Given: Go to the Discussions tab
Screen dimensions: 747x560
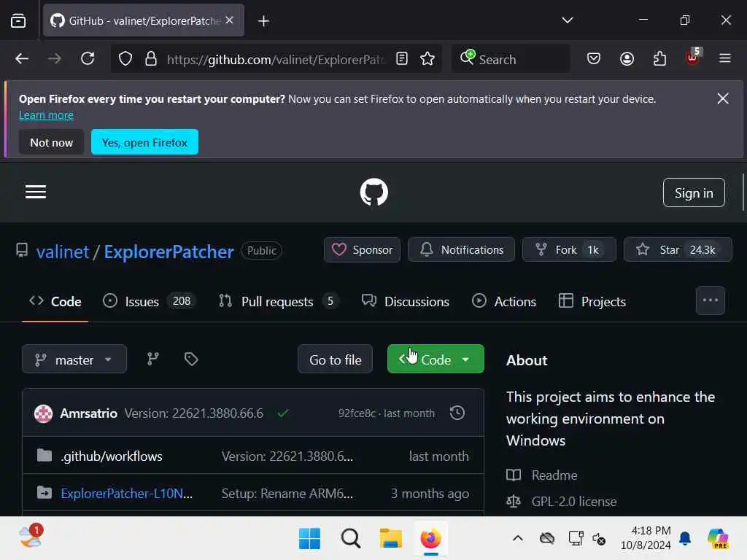Looking at the screenshot, I should pyautogui.click(x=406, y=301).
